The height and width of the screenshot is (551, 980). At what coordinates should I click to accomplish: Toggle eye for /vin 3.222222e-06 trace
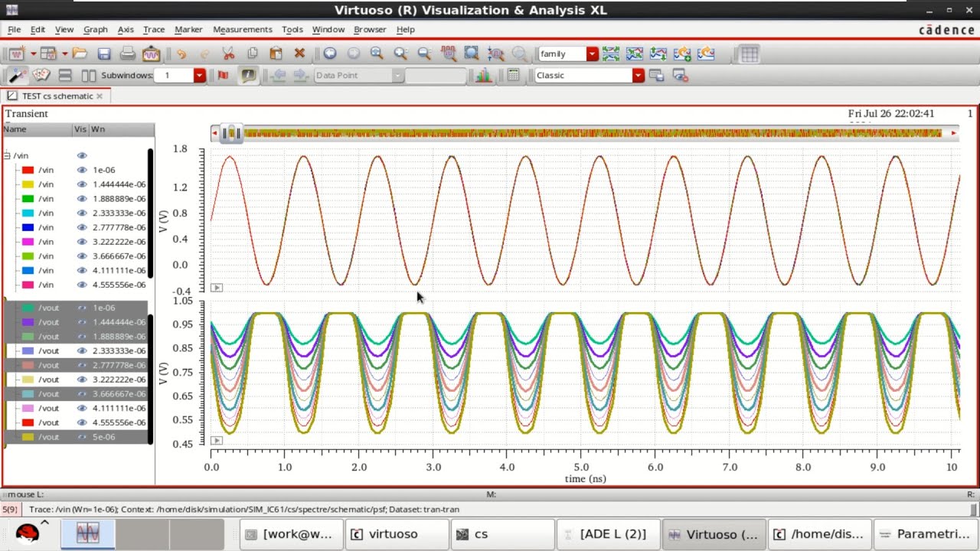pyautogui.click(x=82, y=242)
